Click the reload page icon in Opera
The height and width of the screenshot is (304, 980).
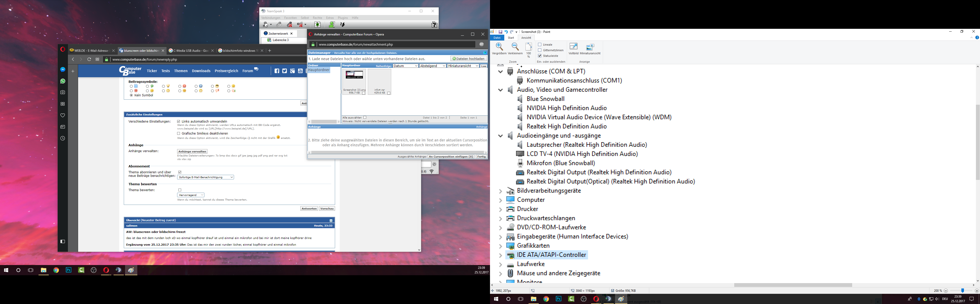[x=89, y=59]
